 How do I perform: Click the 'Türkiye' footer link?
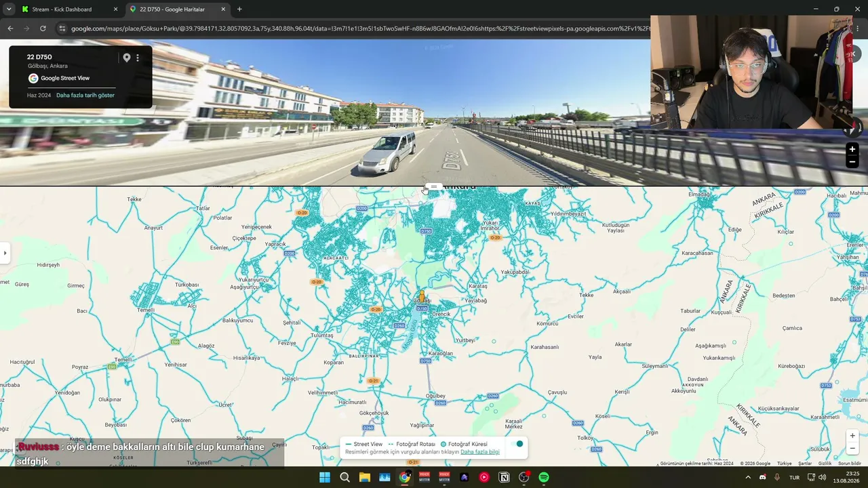[785, 464]
